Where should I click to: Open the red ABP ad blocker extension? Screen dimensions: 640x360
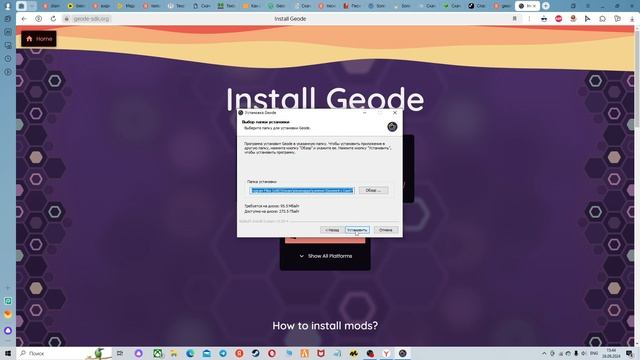559,19
